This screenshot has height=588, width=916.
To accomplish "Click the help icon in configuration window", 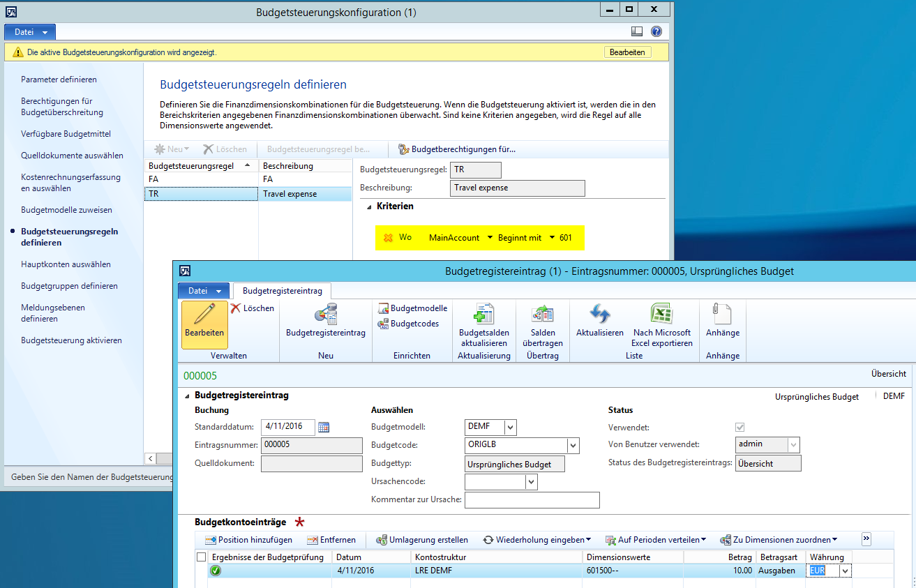I will 656,31.
